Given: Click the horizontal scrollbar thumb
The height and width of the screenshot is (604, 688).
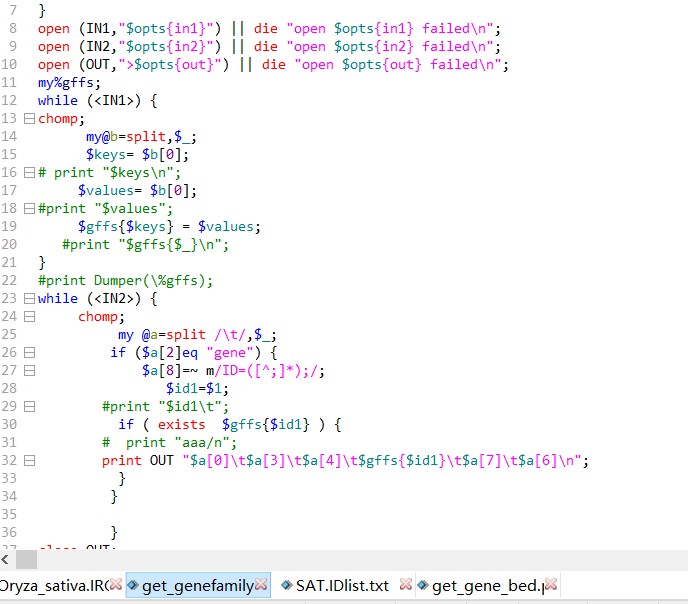Looking at the screenshot, I should (x=26, y=560).
